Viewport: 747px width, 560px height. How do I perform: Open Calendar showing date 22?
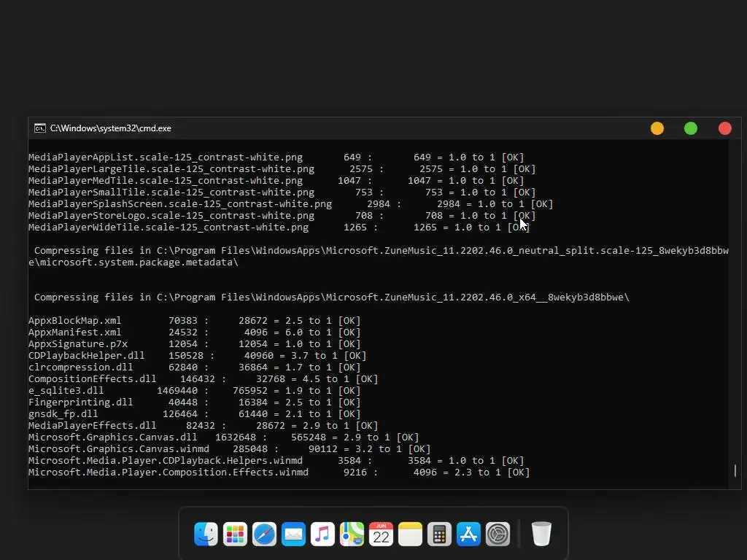coord(381,534)
